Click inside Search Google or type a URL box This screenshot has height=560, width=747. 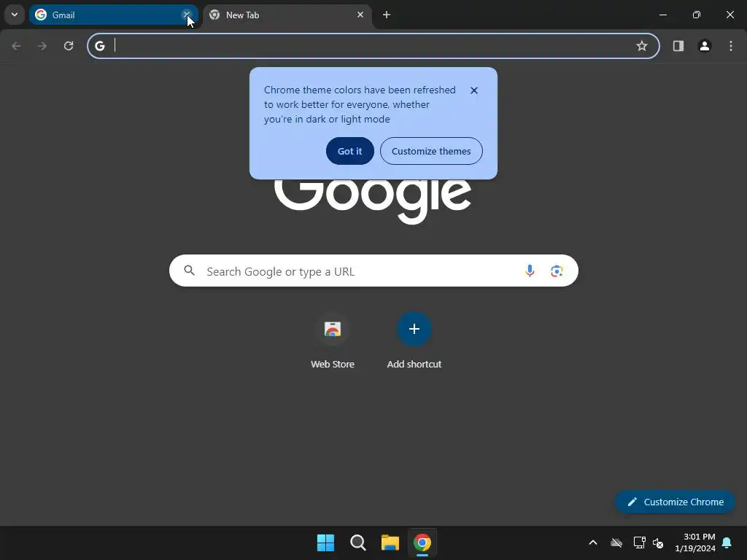pyautogui.click(x=373, y=271)
